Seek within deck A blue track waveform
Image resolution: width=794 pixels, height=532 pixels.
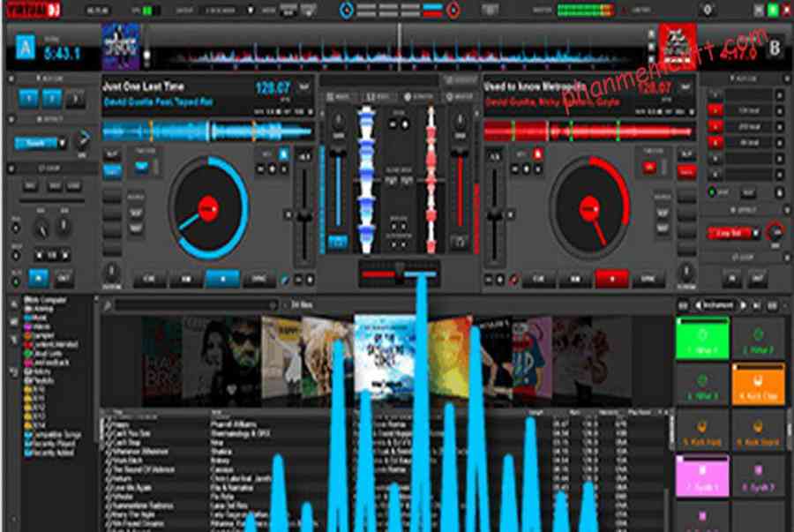[207, 131]
